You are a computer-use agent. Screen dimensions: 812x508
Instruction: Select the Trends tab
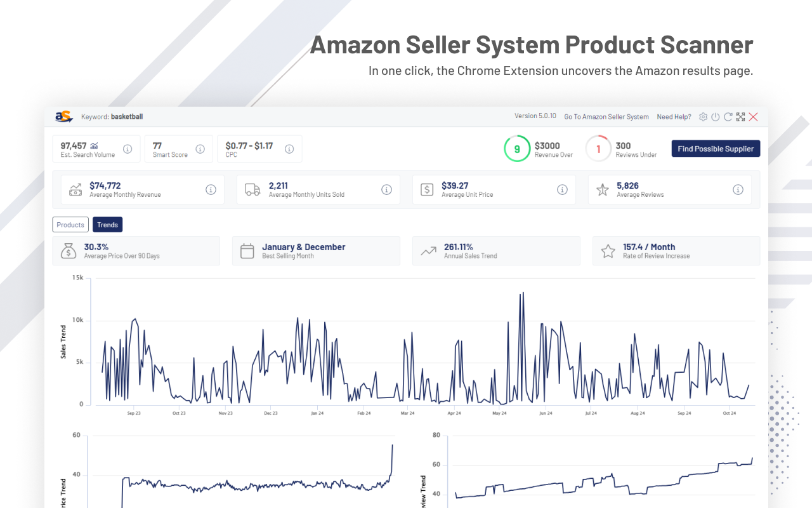pyautogui.click(x=107, y=224)
